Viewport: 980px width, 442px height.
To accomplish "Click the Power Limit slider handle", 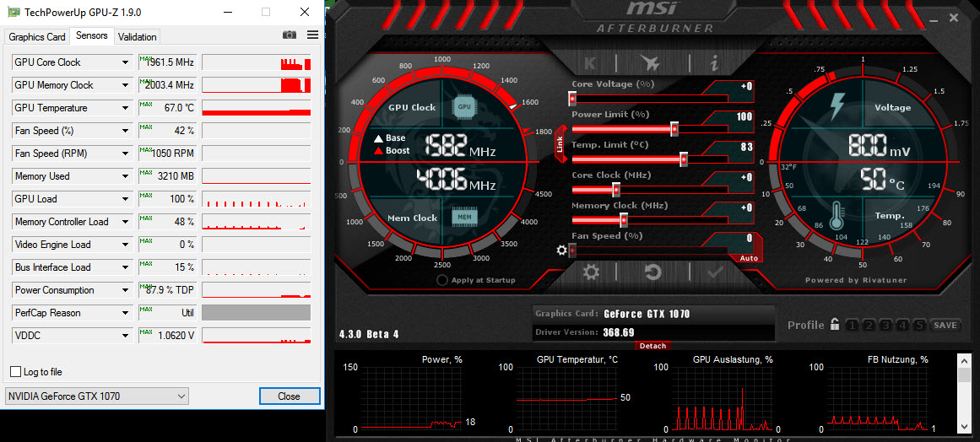I will click(x=674, y=129).
